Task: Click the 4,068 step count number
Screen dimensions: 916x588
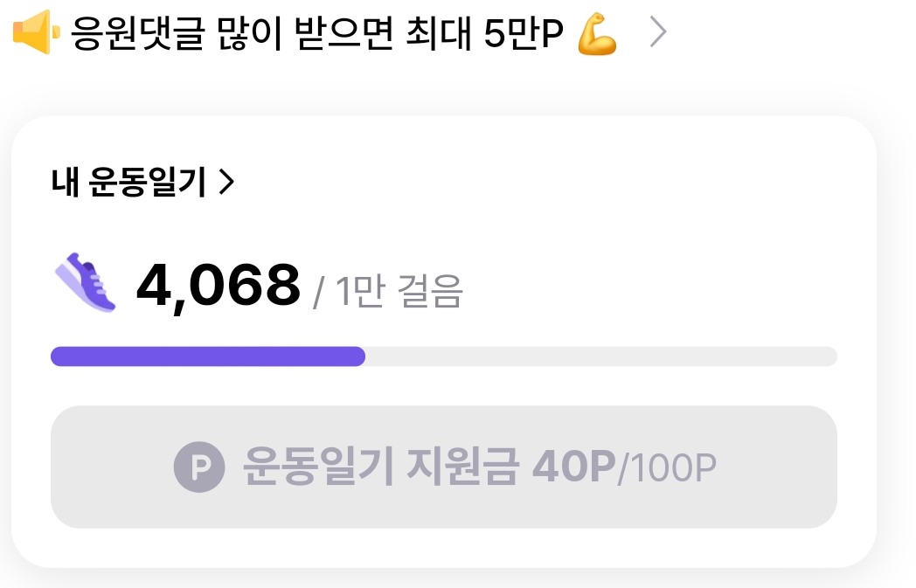Action: pyautogui.click(x=219, y=286)
